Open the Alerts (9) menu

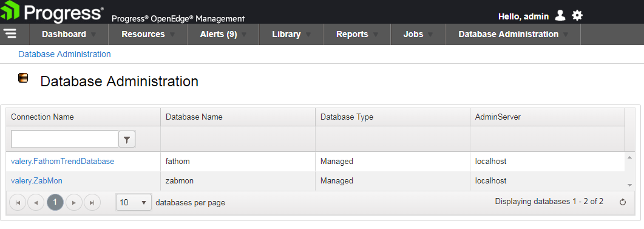tap(223, 34)
